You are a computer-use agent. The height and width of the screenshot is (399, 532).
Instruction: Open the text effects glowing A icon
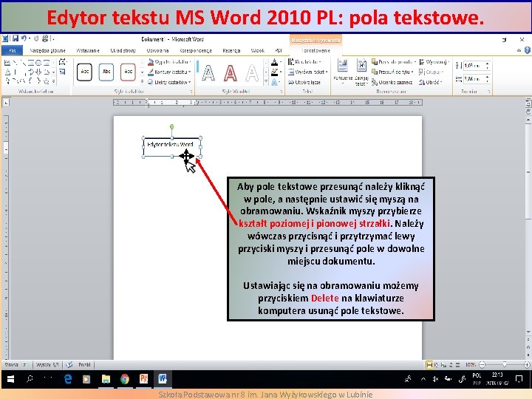coord(275,82)
